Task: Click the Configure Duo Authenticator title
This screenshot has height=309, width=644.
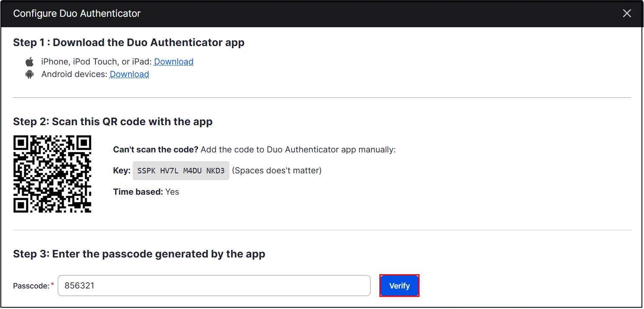Action: coord(77,13)
